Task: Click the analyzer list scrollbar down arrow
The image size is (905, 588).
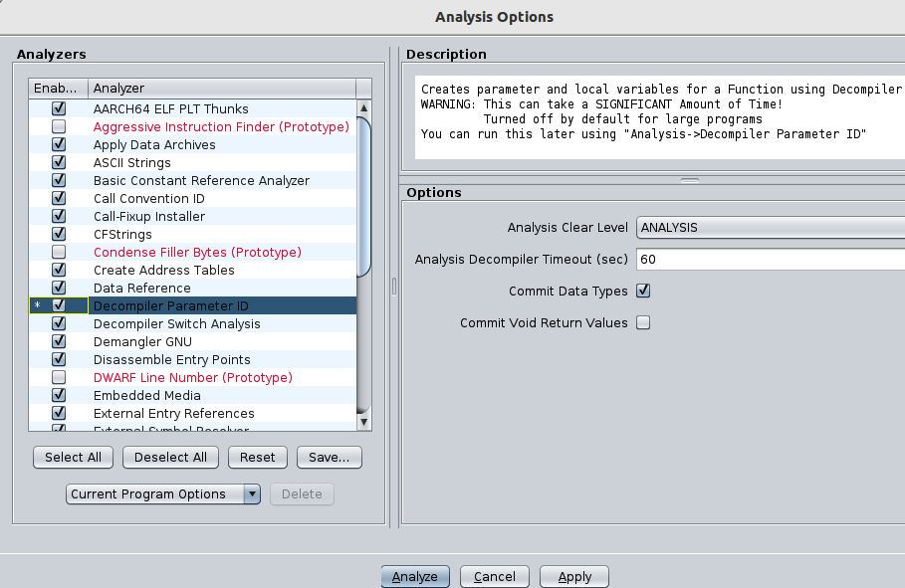Action: point(363,422)
